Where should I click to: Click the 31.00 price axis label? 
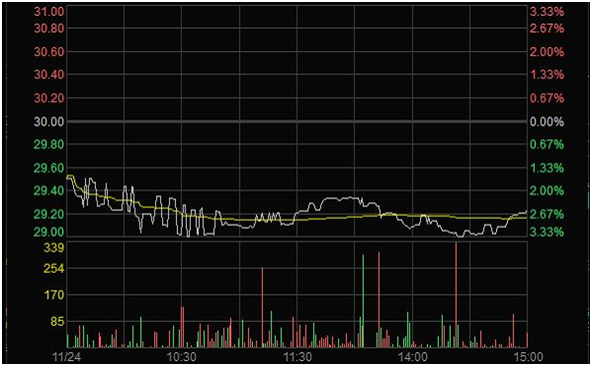(x=49, y=12)
